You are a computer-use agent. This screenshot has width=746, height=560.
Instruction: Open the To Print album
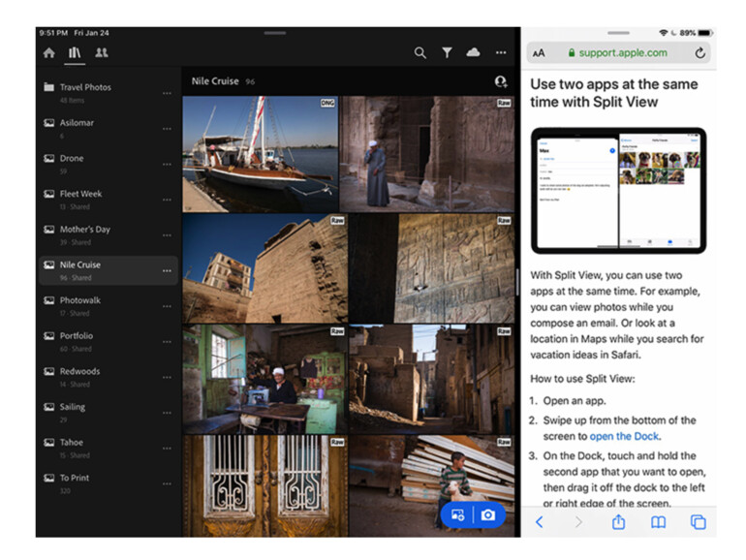point(109,483)
